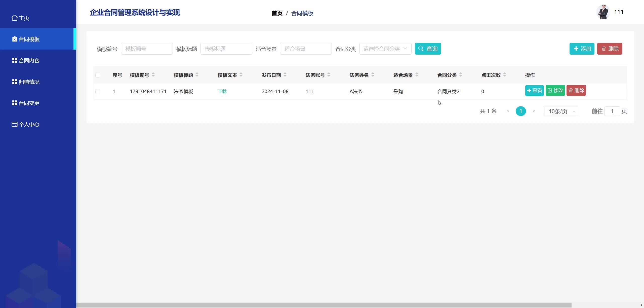Click the next page arrow in pagination
The image size is (644, 308).
point(534,111)
